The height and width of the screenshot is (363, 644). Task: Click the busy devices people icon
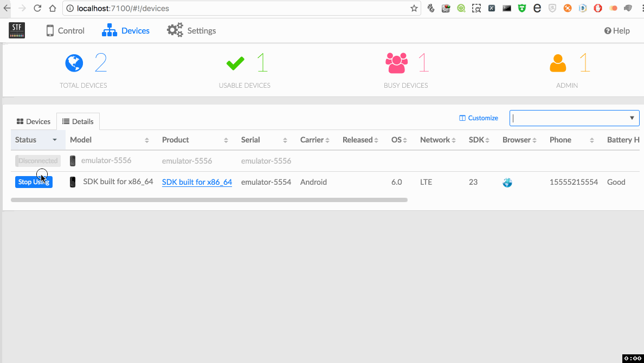(397, 63)
